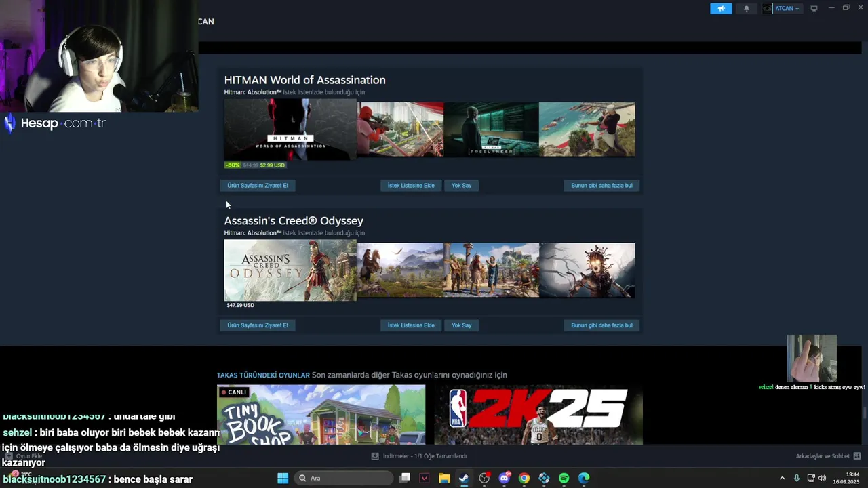This screenshot has height=488, width=868.
Task: Click 'İstek Listesine Ekle' for Odyssey
Action: 411,325
